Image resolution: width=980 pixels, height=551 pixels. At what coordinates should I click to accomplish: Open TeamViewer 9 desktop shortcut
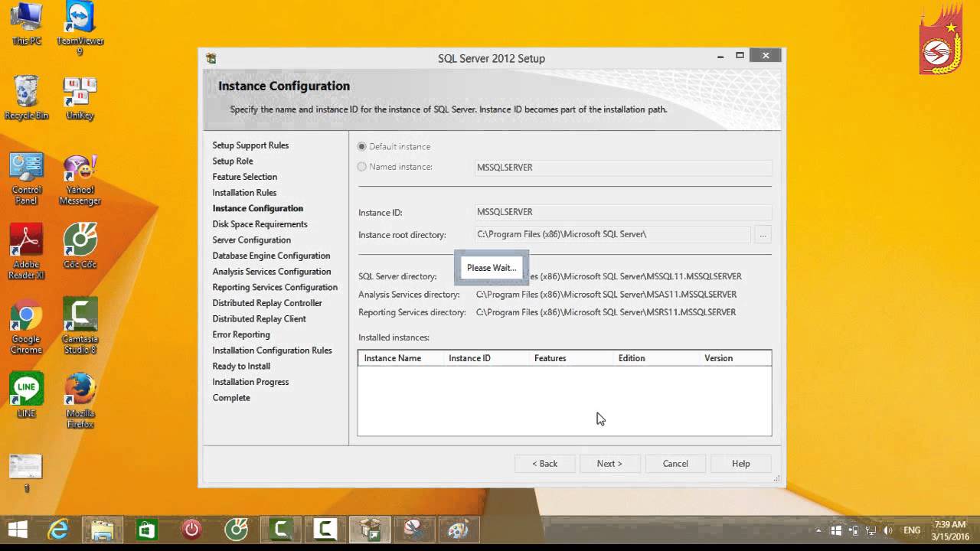[80, 28]
